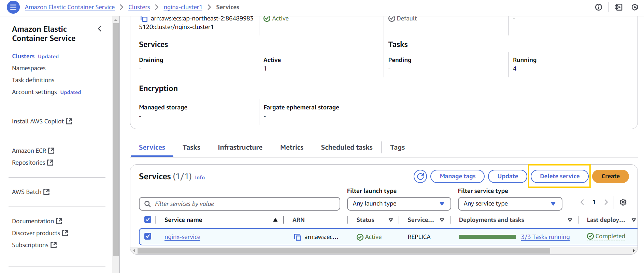This screenshot has width=644, height=273.
Task: Click the REPLICA service type cell
Action: pyautogui.click(x=419, y=237)
